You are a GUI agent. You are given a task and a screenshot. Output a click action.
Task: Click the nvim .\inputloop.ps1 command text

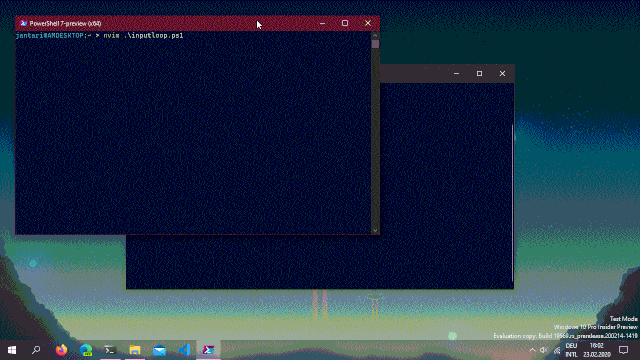click(x=143, y=36)
